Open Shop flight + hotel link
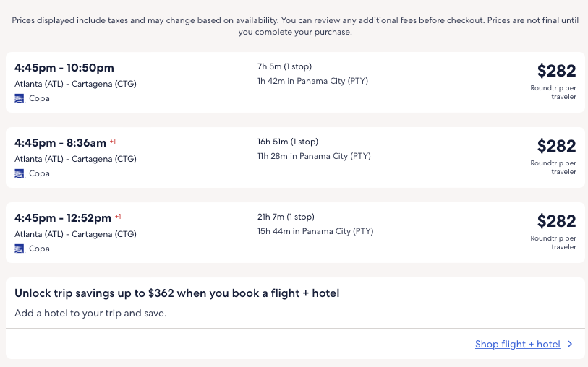The height and width of the screenshot is (367, 588). (517, 345)
